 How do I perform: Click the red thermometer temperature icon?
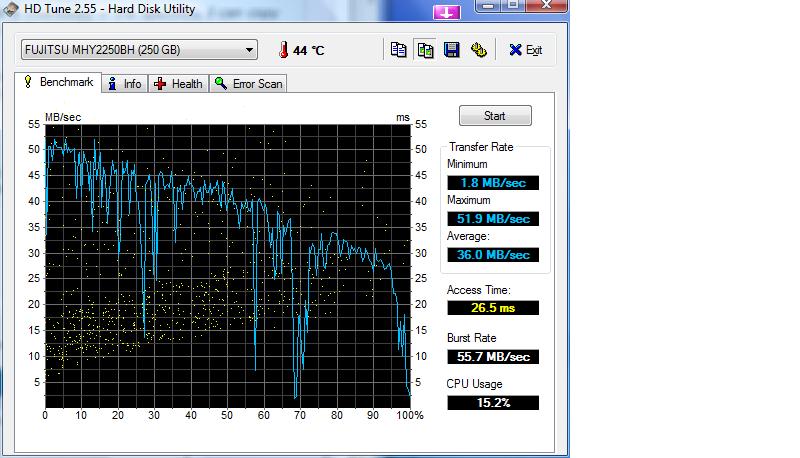pos(283,50)
